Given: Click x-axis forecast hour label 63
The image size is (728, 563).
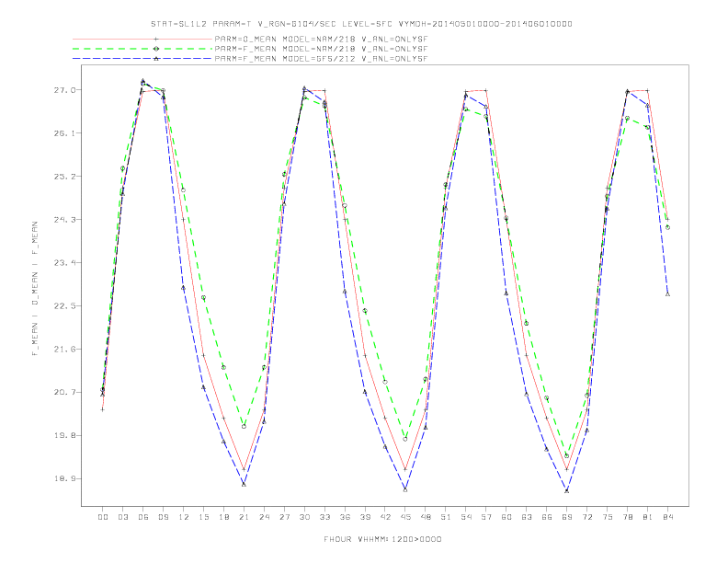Looking at the screenshot, I should pyautogui.click(x=527, y=517).
